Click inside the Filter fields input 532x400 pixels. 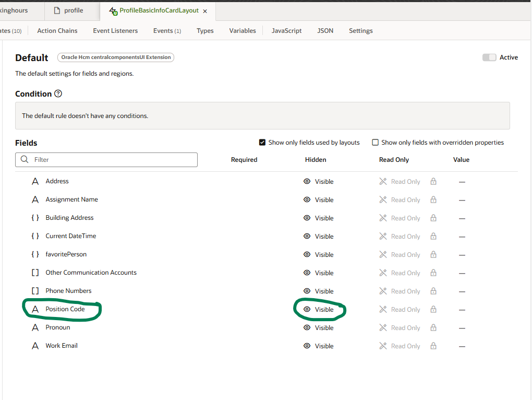point(106,160)
